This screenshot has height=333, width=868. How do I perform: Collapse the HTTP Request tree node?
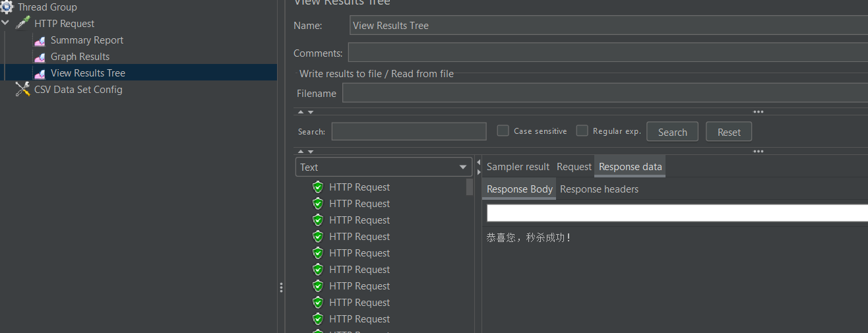coord(5,23)
